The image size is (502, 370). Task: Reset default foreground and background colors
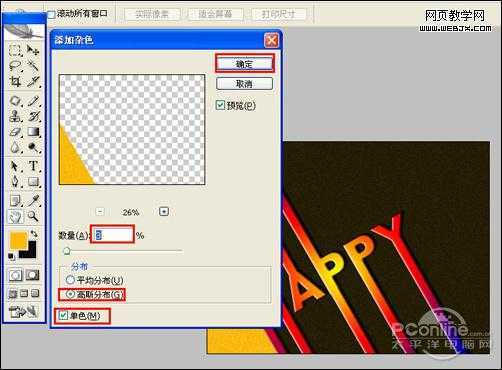11,256
